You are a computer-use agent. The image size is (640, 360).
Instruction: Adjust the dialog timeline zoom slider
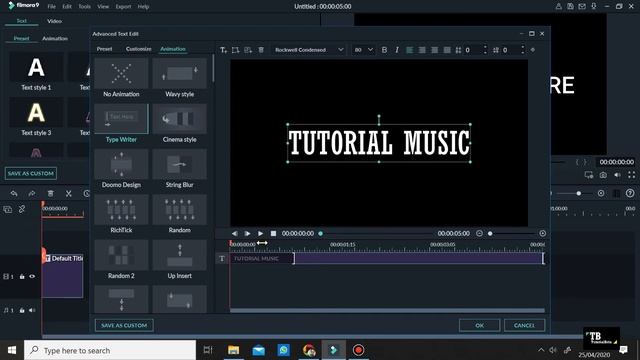pos(490,233)
